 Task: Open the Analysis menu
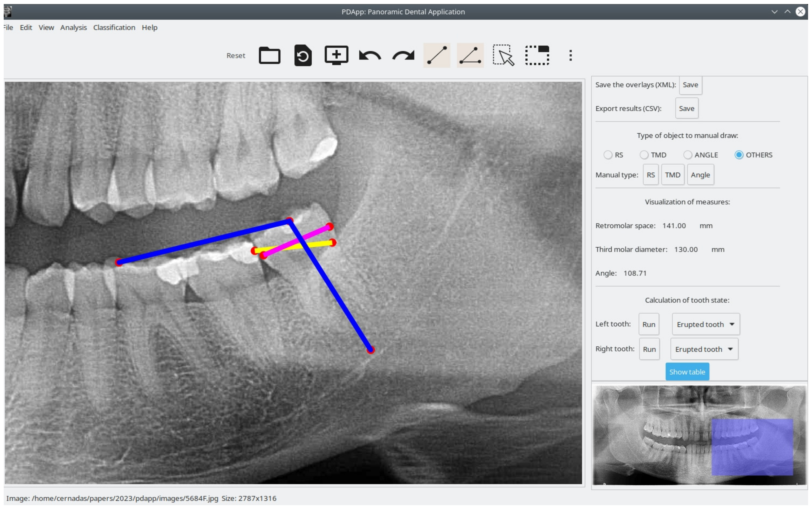73,28
